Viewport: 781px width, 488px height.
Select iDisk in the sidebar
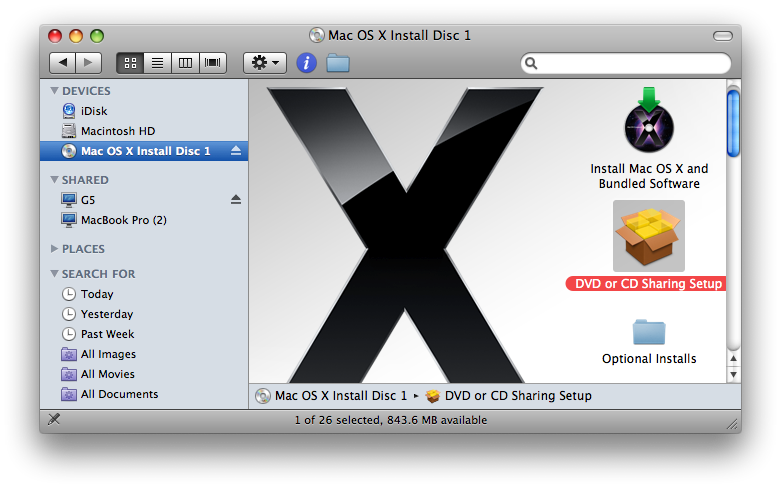pos(144,111)
